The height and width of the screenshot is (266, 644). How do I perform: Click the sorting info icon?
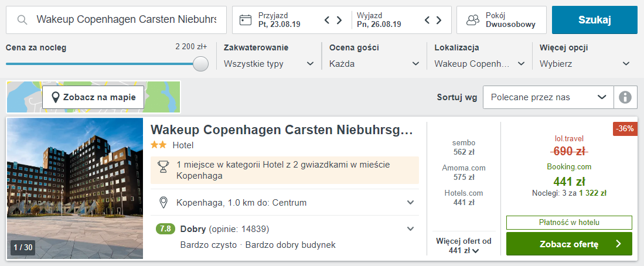click(x=625, y=97)
